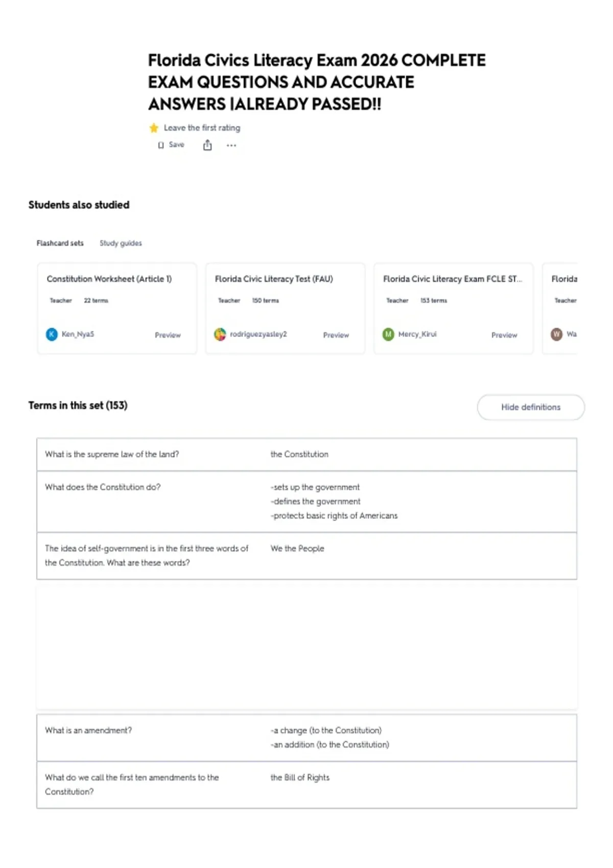Open the Florida Civic Literacy Test (FAU) title
The width and height of the screenshot is (613, 868).
coord(274,279)
